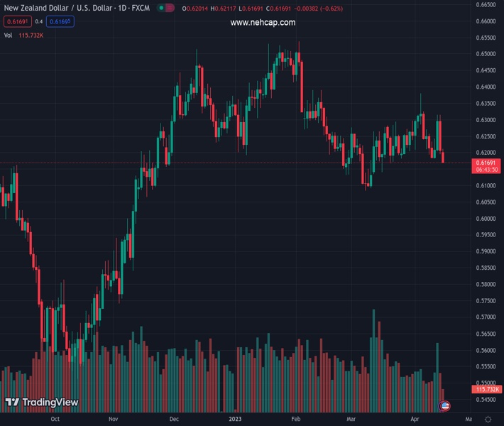The height and width of the screenshot is (426, 504).
Task: Open chart settings gear icon
Action: click(488, 419)
